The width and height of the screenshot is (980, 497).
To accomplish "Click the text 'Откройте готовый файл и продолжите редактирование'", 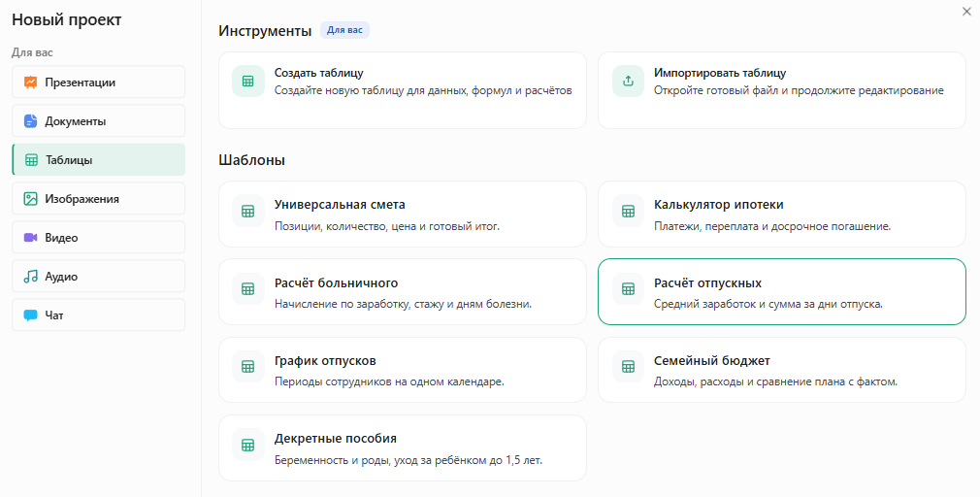I will (799, 90).
